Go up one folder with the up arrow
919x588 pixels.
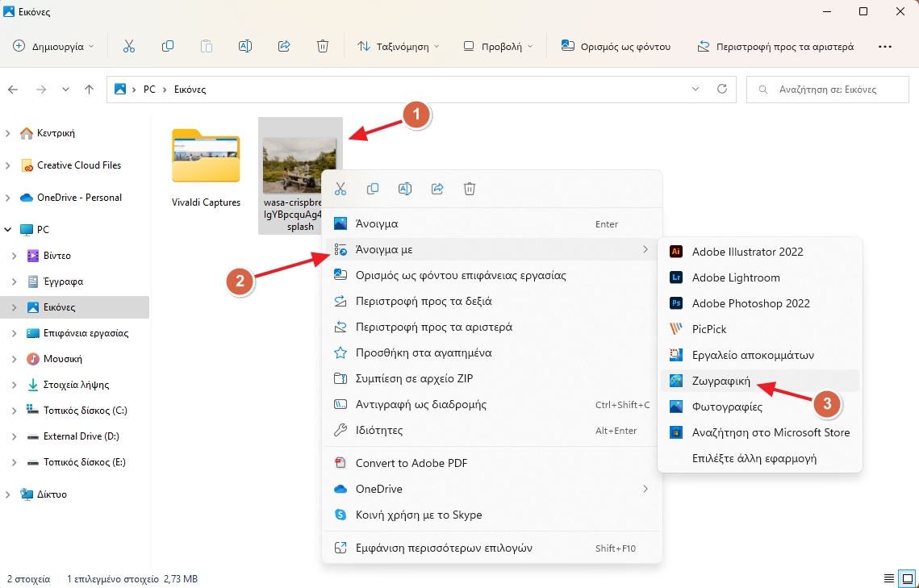tap(90, 90)
